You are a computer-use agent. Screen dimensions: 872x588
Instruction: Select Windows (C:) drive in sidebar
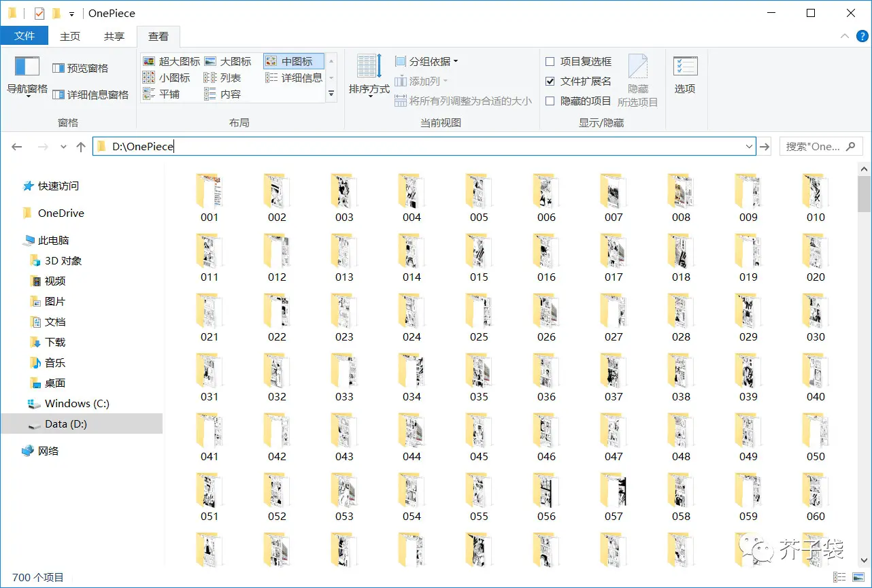pyautogui.click(x=76, y=404)
